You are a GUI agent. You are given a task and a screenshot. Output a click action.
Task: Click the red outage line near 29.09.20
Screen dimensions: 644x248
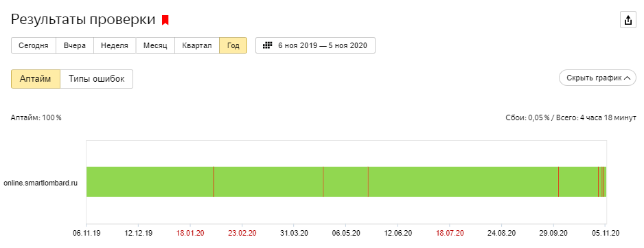coord(559,182)
